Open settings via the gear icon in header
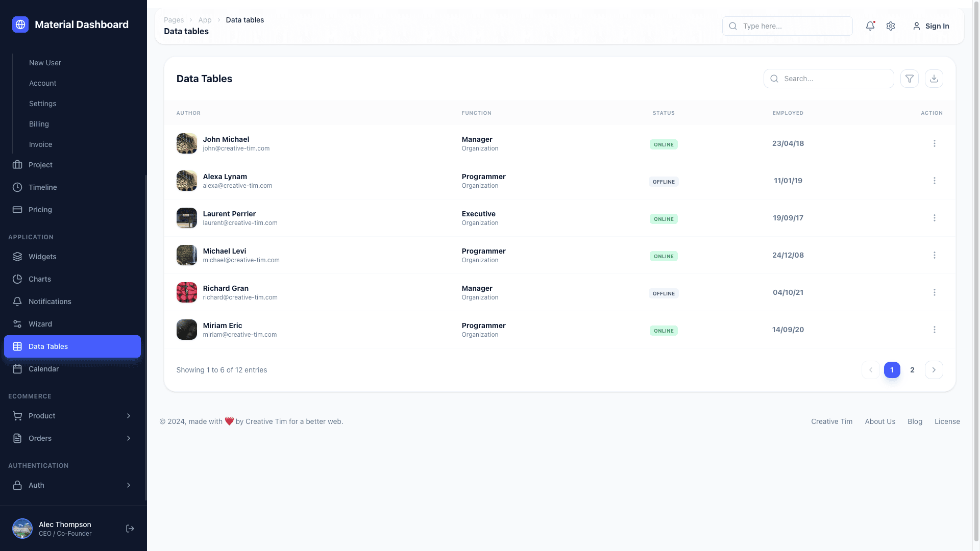This screenshot has width=980, height=551. (891, 26)
